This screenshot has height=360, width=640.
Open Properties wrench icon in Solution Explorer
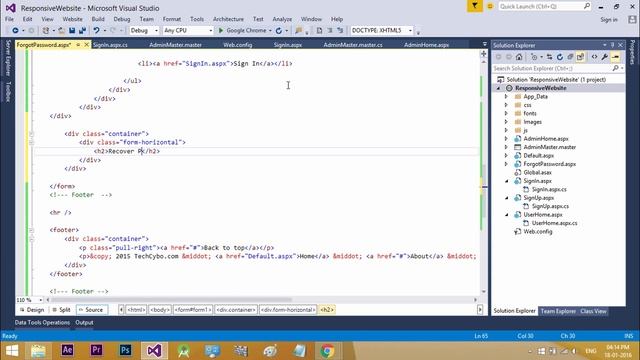[604, 57]
